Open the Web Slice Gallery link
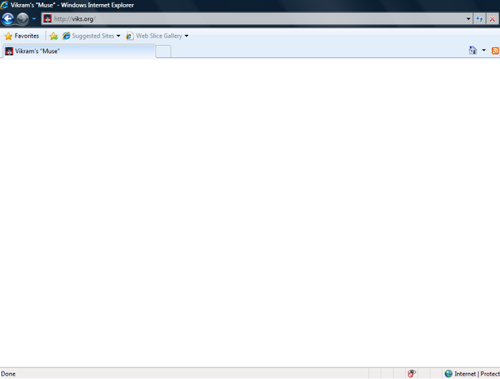The height and width of the screenshot is (379, 500). point(154,36)
